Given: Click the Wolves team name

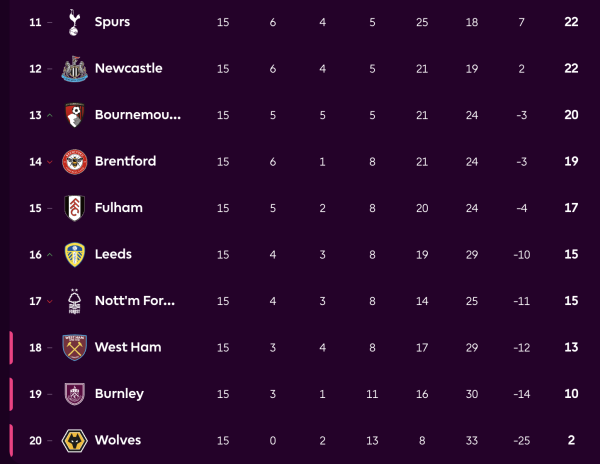Looking at the screenshot, I should tap(117, 440).
